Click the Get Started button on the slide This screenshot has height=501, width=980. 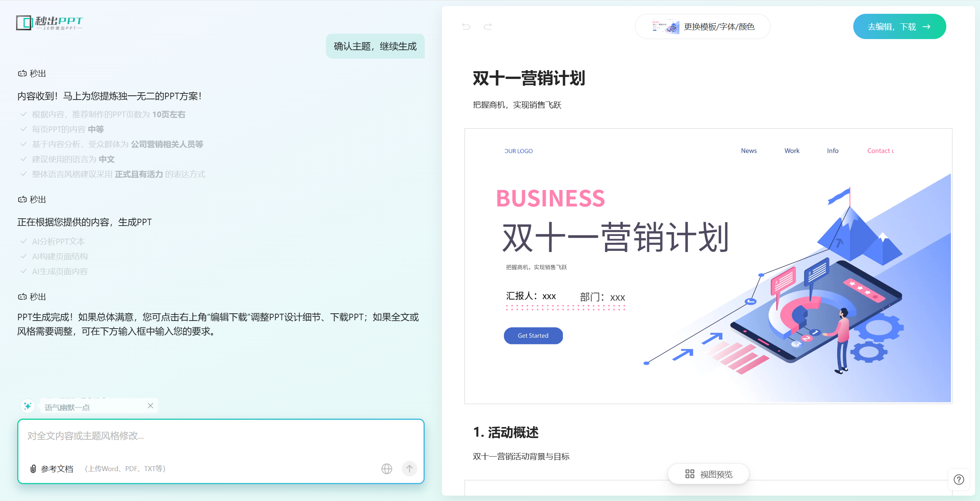pyautogui.click(x=533, y=336)
